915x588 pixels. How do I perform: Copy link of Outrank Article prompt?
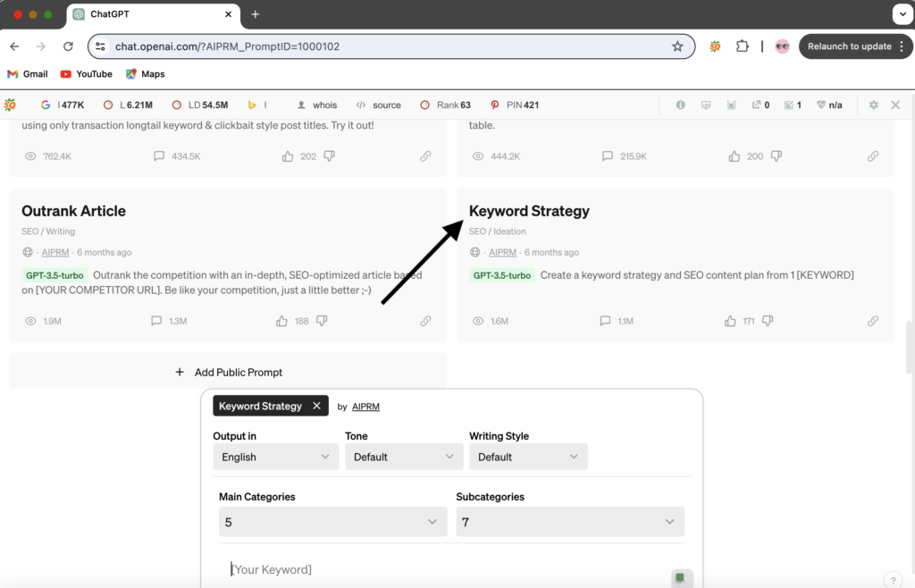click(x=425, y=321)
